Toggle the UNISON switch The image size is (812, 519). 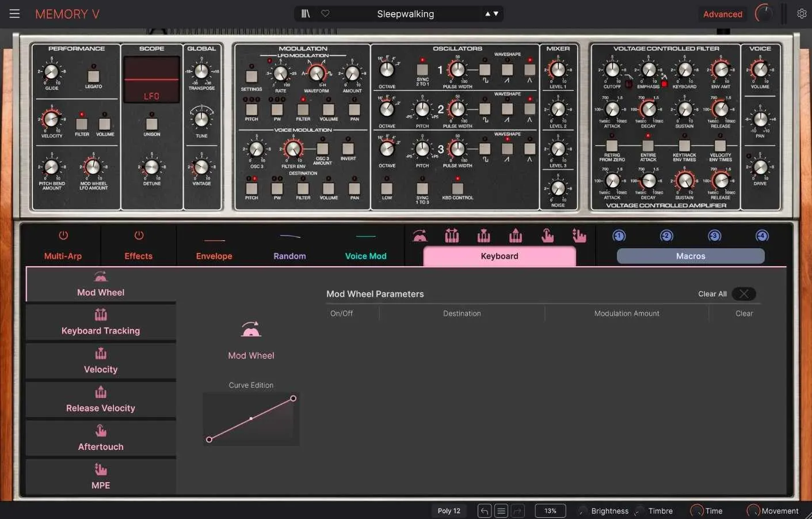152,124
